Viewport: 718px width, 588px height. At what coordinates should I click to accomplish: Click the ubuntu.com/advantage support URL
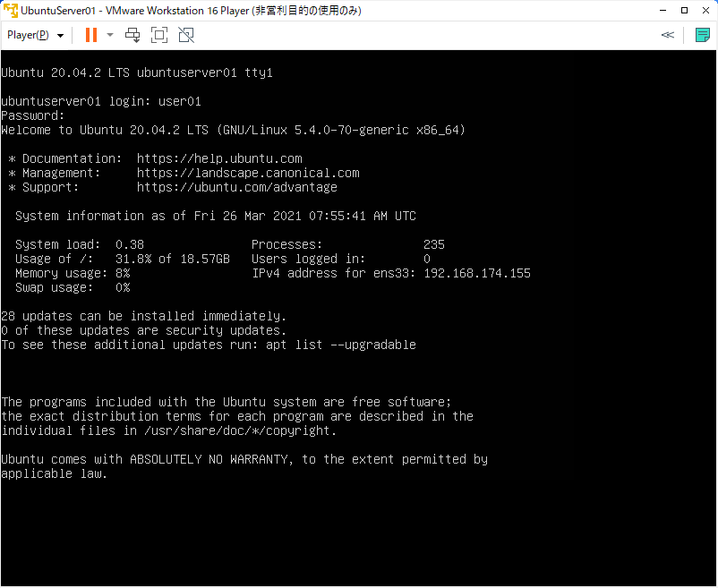[237, 187]
